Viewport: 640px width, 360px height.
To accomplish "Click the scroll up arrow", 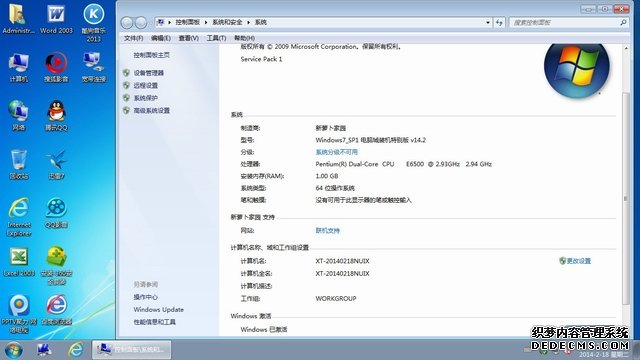I will (x=626, y=48).
